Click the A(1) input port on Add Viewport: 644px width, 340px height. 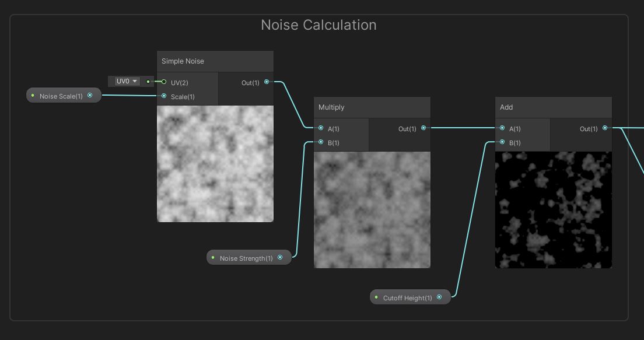[x=502, y=128]
